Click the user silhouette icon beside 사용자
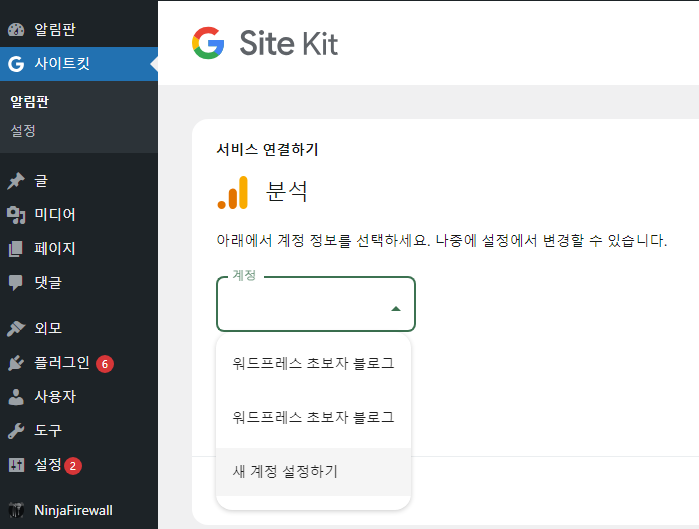Viewport: 699px width, 529px height. 16,397
